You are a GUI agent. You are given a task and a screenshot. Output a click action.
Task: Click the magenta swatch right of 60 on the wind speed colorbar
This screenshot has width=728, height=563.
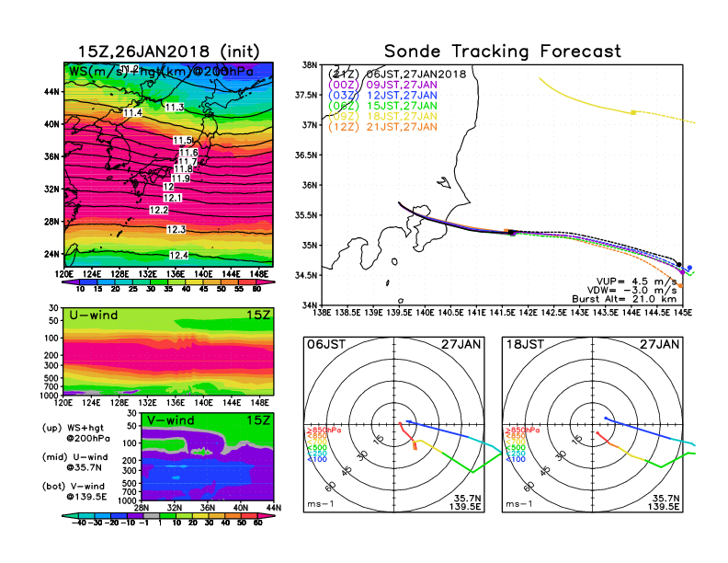[267, 282]
